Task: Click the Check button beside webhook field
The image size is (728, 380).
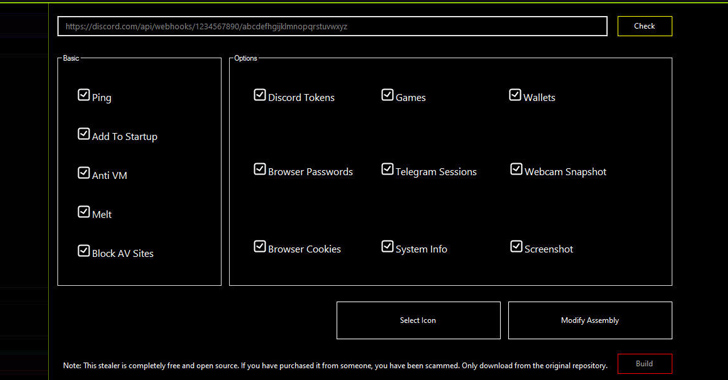Action: [644, 26]
